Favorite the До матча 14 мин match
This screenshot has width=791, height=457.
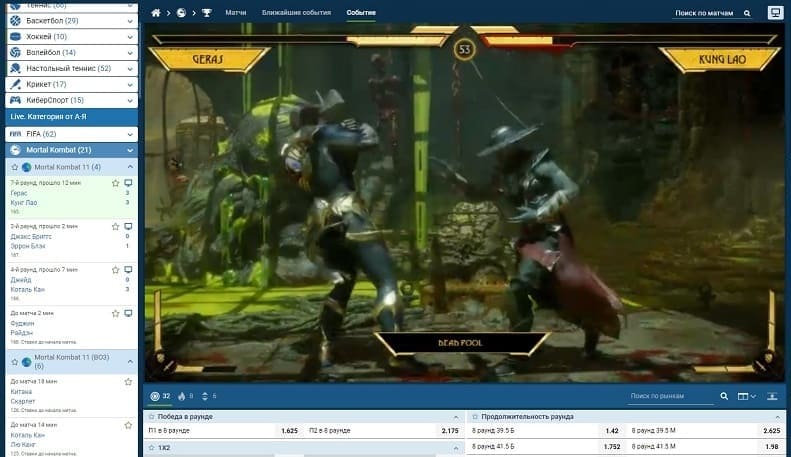128,425
